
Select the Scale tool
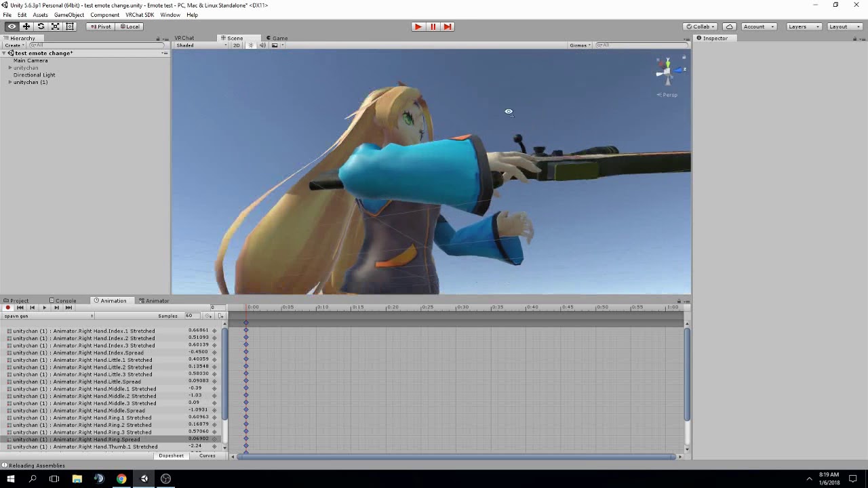[x=55, y=26]
